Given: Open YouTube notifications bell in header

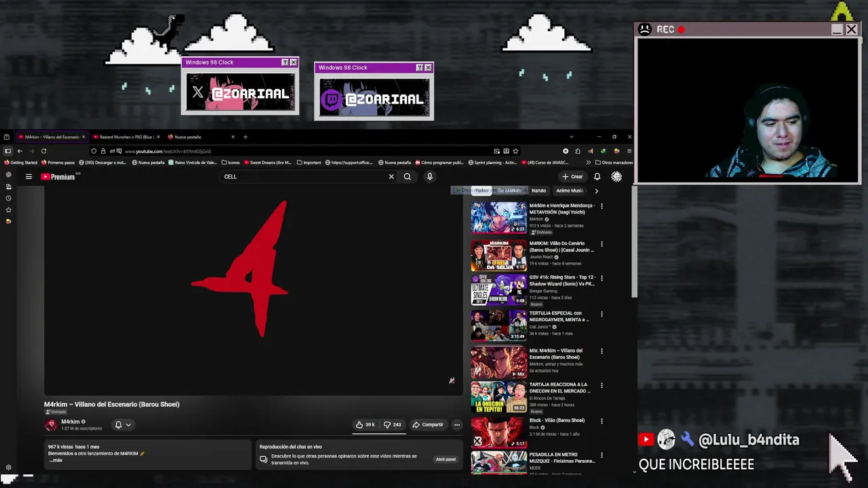Looking at the screenshot, I should click(597, 177).
